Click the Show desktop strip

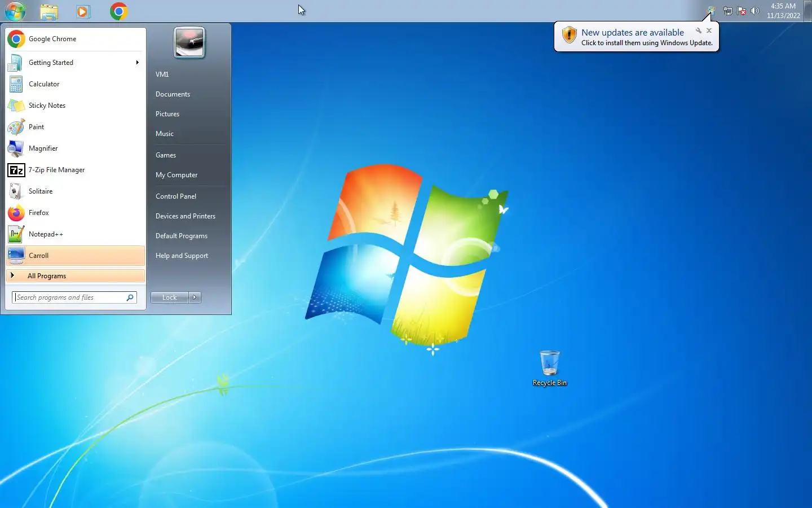click(809, 11)
